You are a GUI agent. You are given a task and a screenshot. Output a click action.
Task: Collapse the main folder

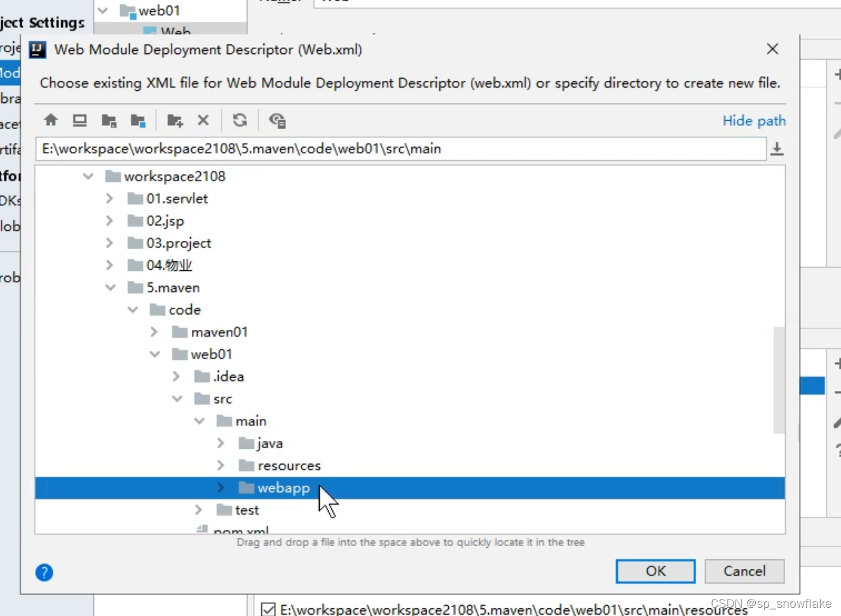coord(199,421)
